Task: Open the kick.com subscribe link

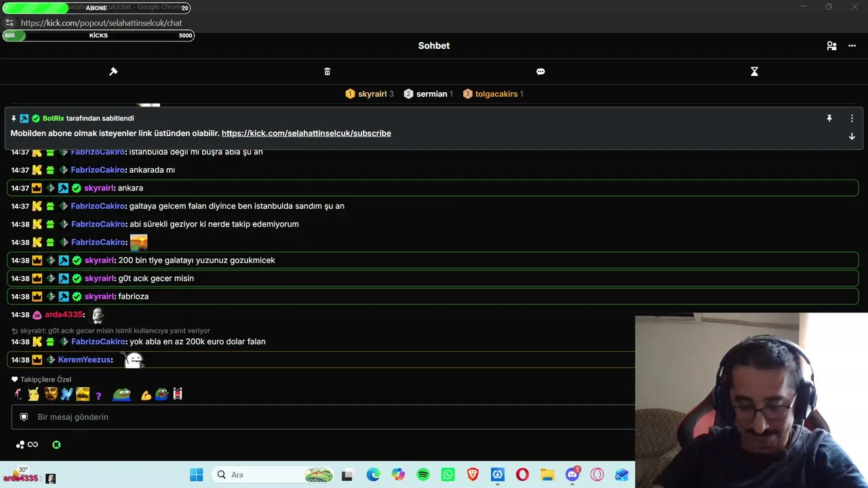Action: 307,134
